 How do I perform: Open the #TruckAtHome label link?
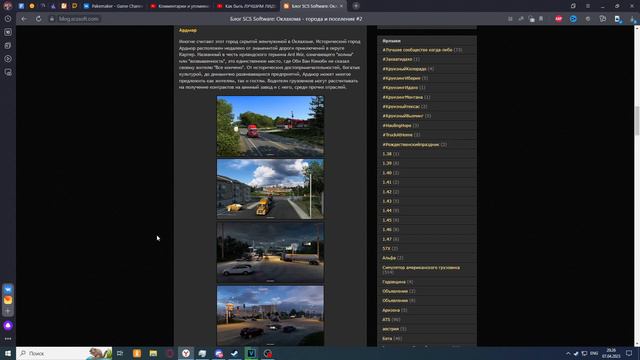pos(397,135)
